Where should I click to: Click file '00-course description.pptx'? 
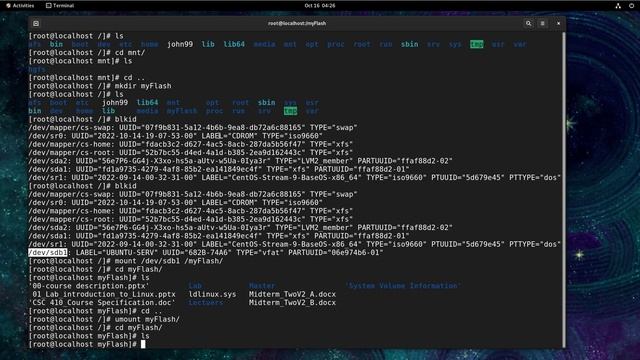tap(89, 286)
